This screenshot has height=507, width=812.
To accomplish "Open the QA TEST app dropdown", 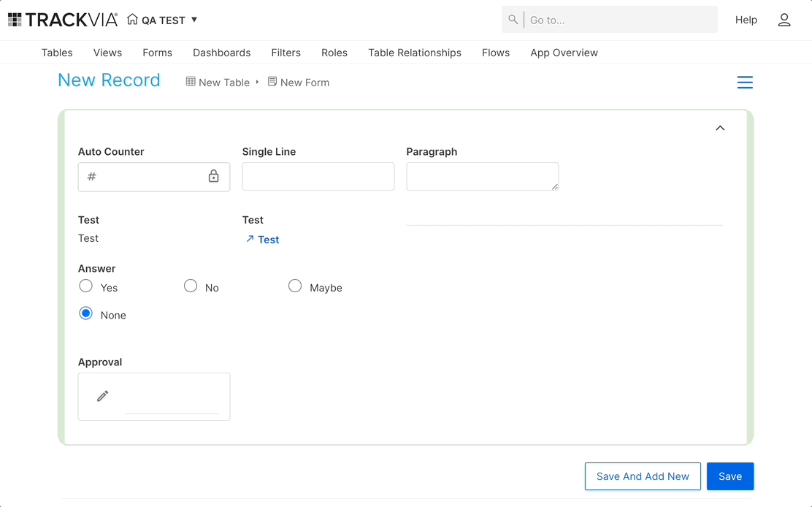I will (193, 20).
